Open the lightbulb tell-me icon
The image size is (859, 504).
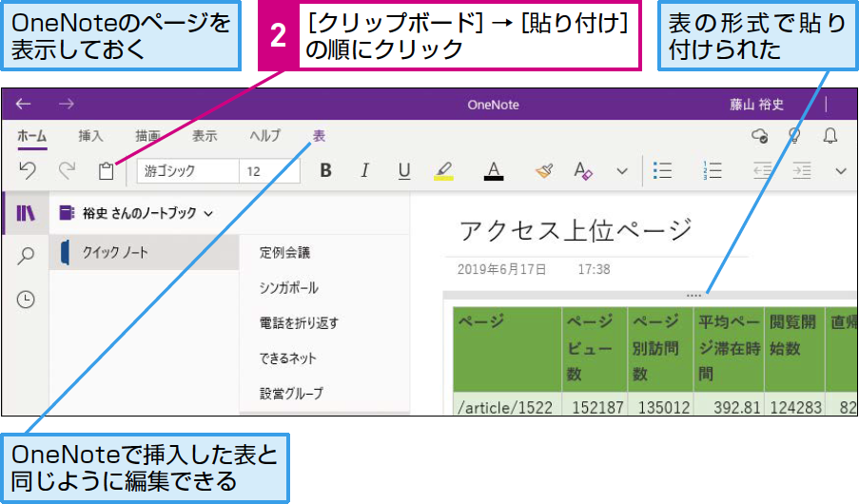[794, 136]
